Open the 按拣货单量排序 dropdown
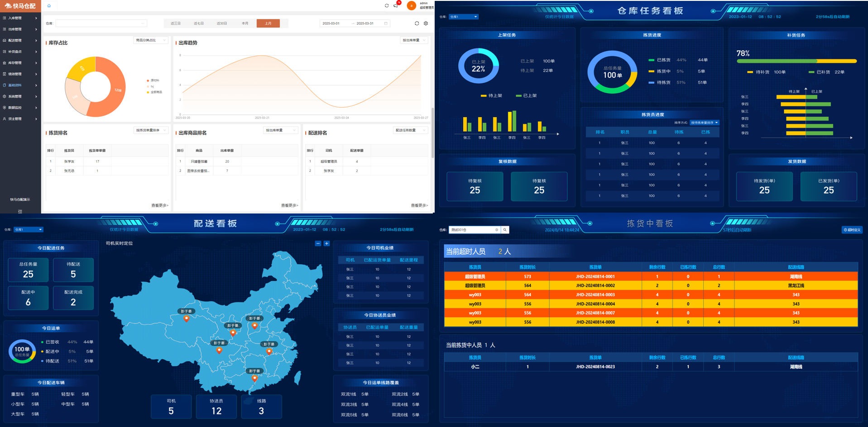The height and width of the screenshot is (427, 868). 151,130
